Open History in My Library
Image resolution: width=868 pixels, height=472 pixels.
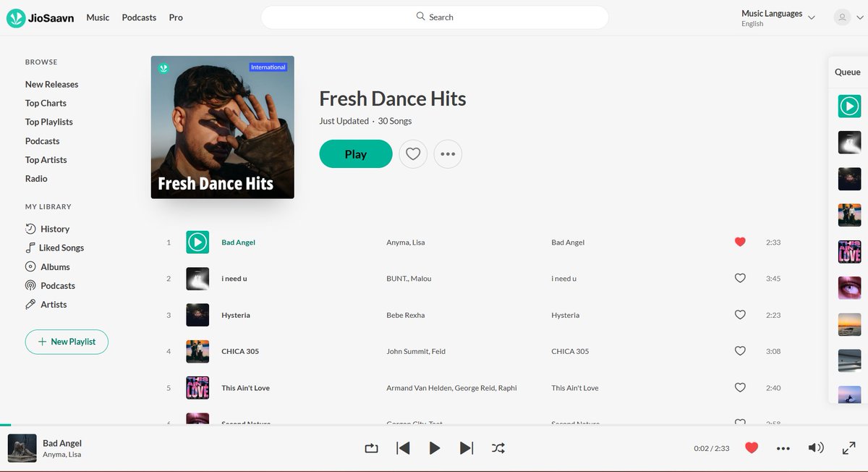coord(47,229)
